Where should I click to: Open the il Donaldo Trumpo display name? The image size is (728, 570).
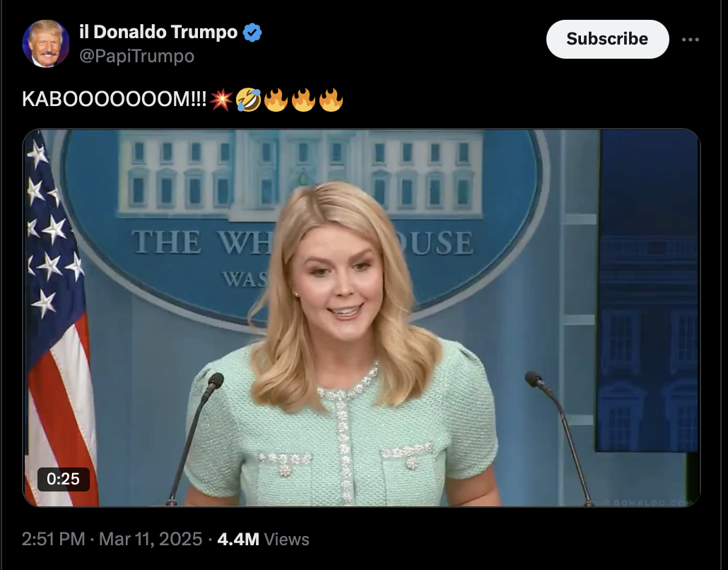coord(158,32)
